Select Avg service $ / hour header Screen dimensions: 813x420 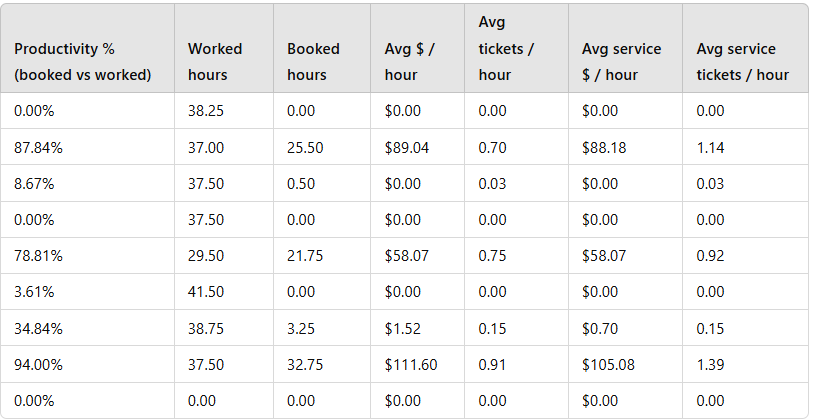pos(625,48)
